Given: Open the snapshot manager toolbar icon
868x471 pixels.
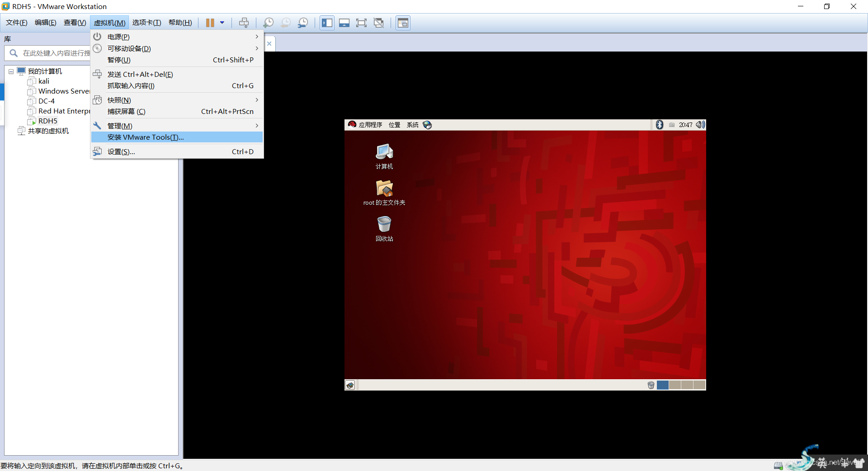Looking at the screenshot, I should pos(303,23).
